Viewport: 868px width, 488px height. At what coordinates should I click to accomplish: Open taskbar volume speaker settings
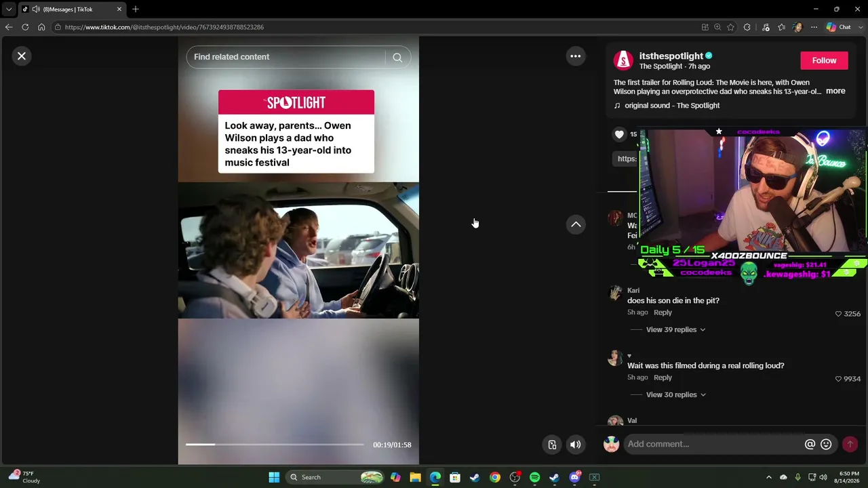click(823, 477)
